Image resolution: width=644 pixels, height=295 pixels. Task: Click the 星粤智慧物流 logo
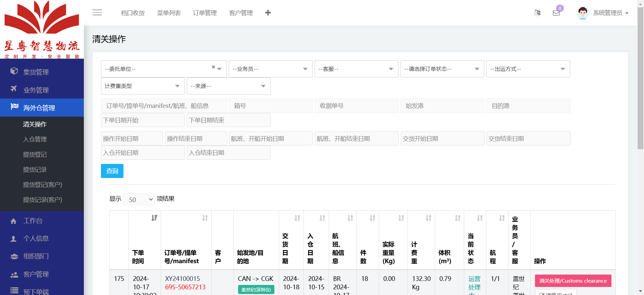tap(42, 29)
